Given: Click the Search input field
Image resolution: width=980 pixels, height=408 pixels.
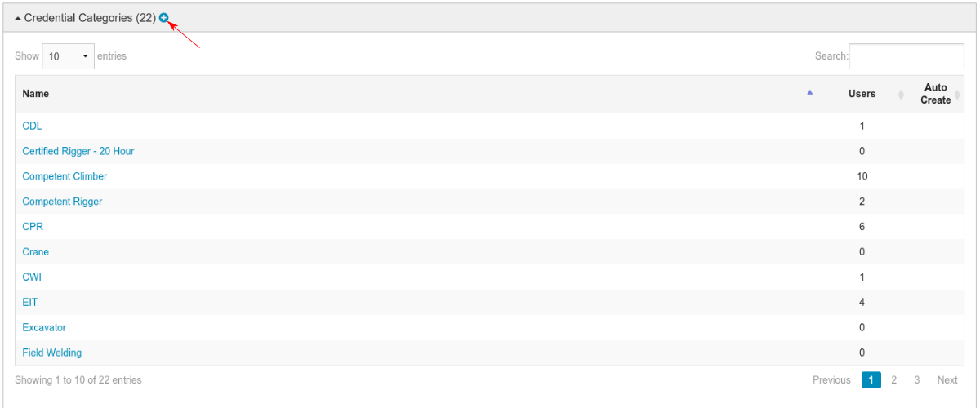Looking at the screenshot, I should click(906, 56).
